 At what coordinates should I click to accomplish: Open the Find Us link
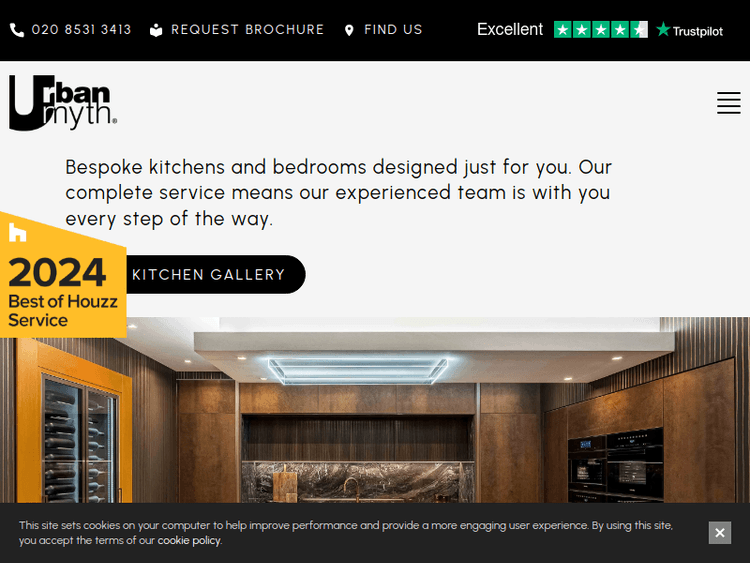[393, 30]
